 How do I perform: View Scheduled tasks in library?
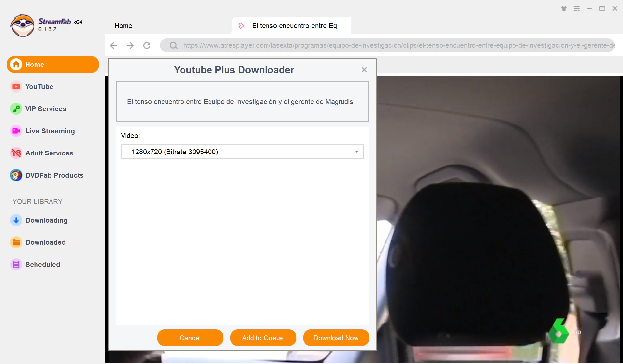[43, 265]
